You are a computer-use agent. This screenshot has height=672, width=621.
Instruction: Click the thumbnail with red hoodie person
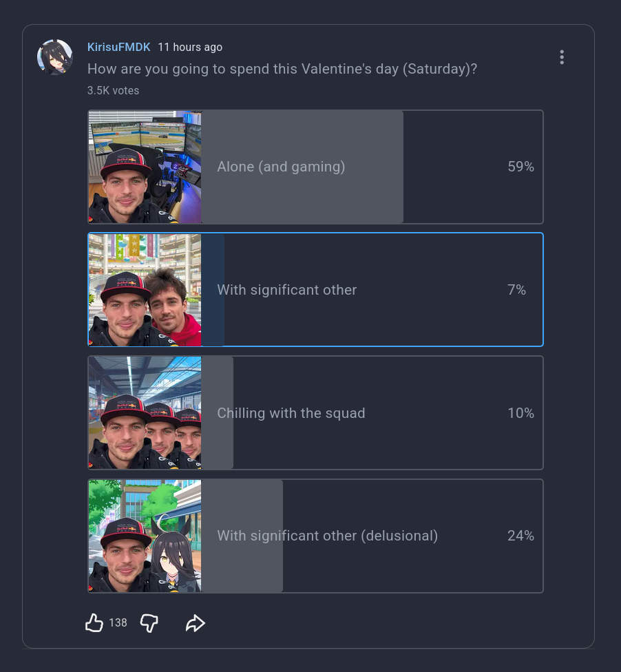pyautogui.click(x=145, y=290)
